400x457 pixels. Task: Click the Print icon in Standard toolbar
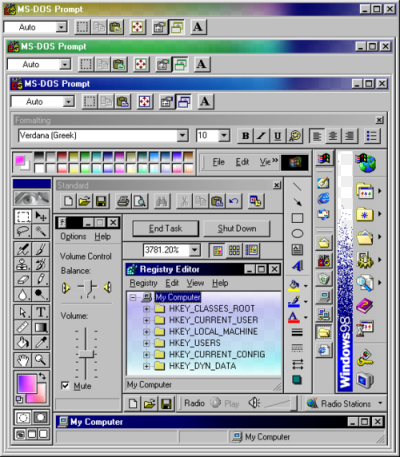123,201
